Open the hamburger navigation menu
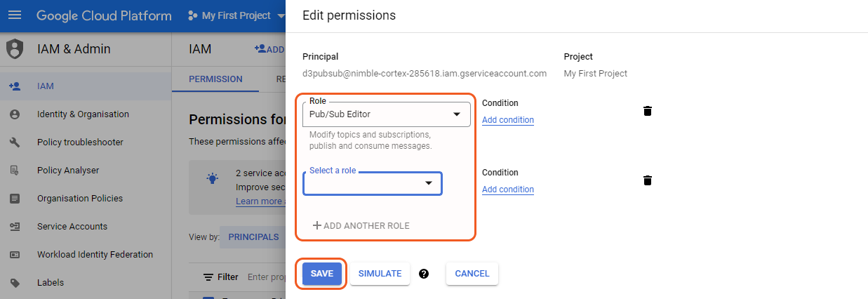This screenshot has width=868, height=299. pos(15,15)
